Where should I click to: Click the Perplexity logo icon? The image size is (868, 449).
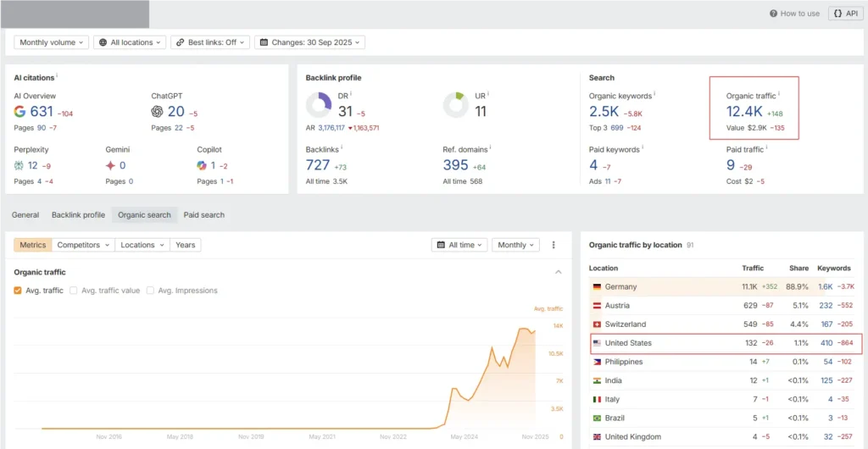[x=19, y=165]
